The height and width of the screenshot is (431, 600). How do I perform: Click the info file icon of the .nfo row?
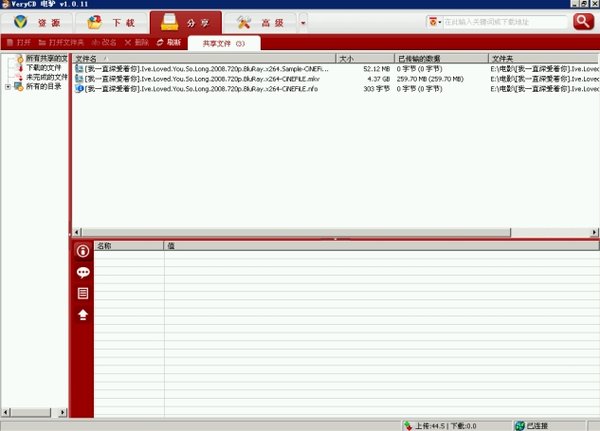tap(79, 89)
